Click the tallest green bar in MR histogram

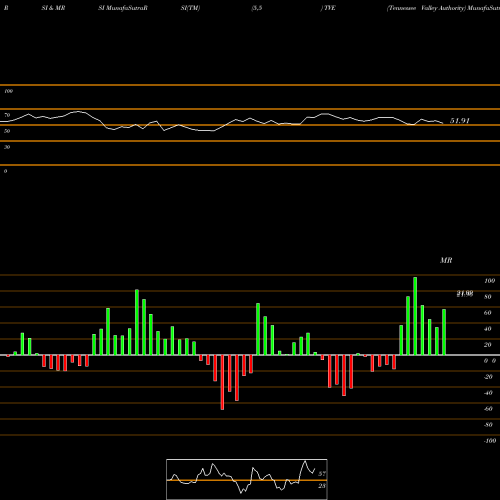pyautogui.click(x=415, y=316)
